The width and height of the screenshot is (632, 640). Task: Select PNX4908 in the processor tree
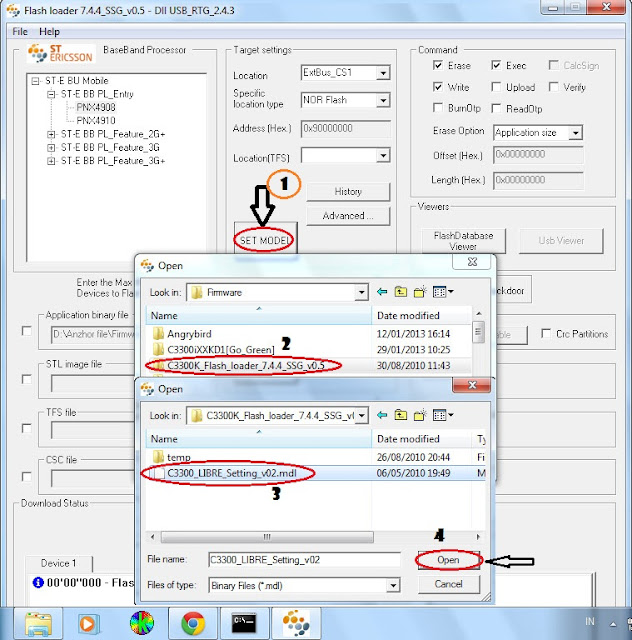tap(96, 107)
